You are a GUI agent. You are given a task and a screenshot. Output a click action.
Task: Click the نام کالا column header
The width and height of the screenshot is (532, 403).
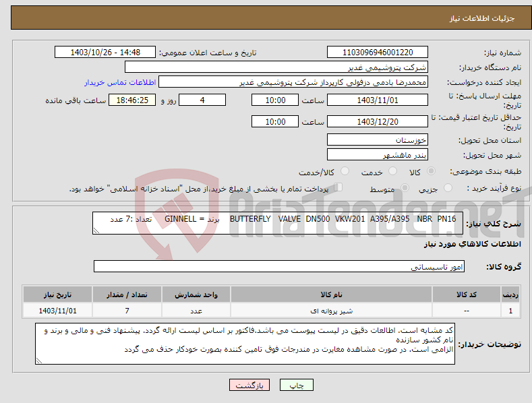331,294
